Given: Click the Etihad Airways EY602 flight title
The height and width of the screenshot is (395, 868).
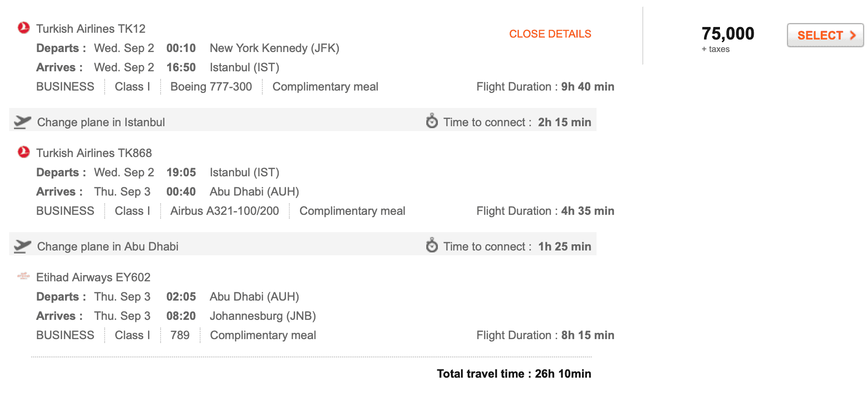Looking at the screenshot, I should click(94, 277).
